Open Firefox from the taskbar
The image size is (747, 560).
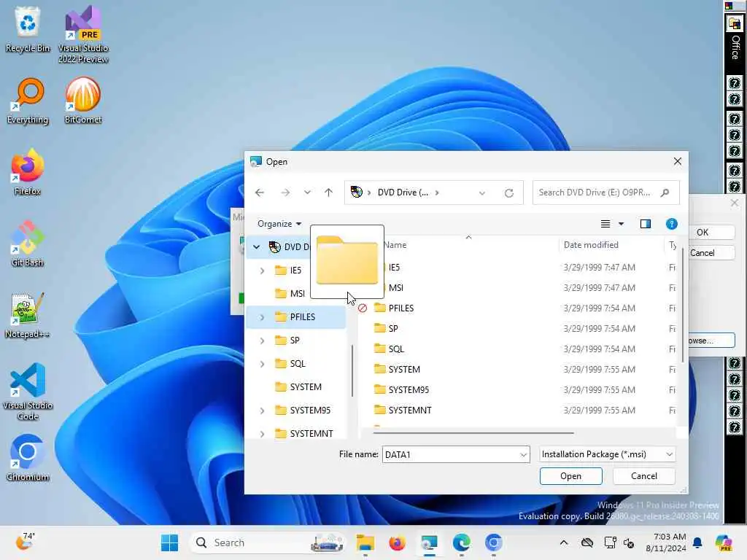click(x=397, y=542)
